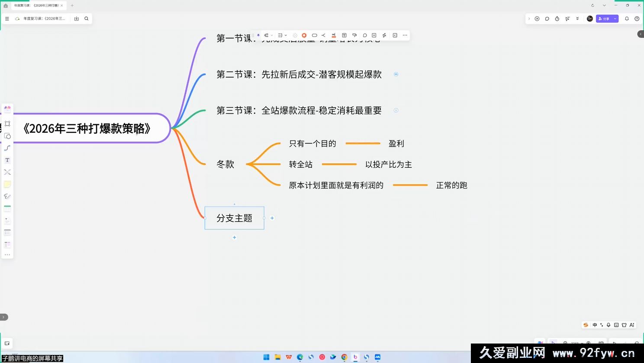Screen dimensions: 644x363
Task: Open comments using the bubble icon top right
Action: [x=547, y=19]
